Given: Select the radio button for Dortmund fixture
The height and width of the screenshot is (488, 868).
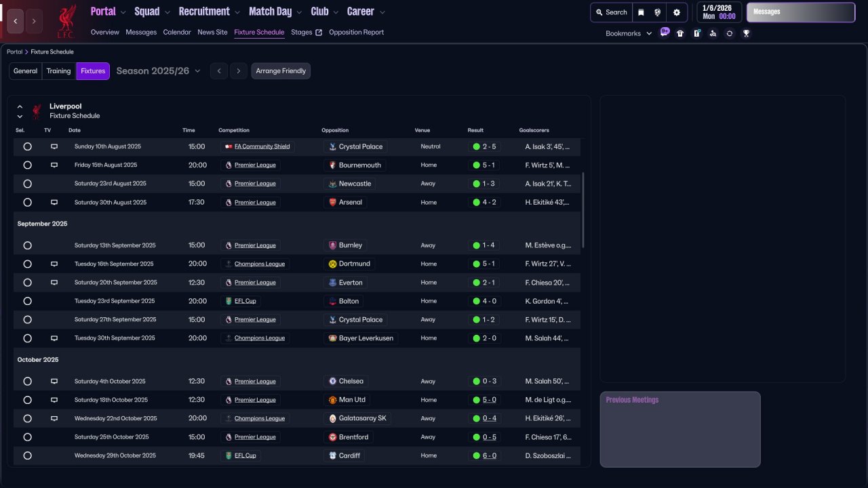Looking at the screenshot, I should tap(27, 264).
